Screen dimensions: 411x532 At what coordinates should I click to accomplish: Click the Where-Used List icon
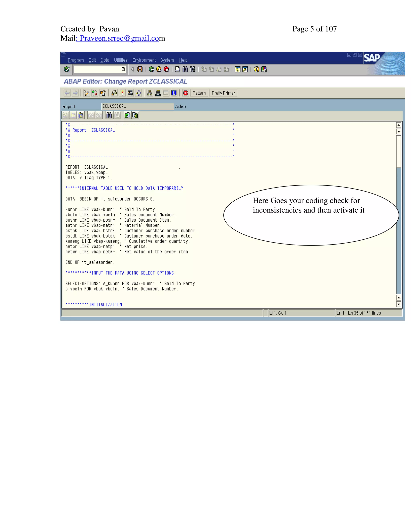click(138, 93)
